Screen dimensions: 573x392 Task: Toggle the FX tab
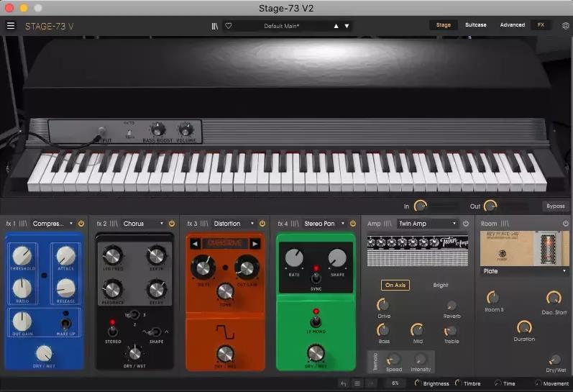tap(541, 25)
